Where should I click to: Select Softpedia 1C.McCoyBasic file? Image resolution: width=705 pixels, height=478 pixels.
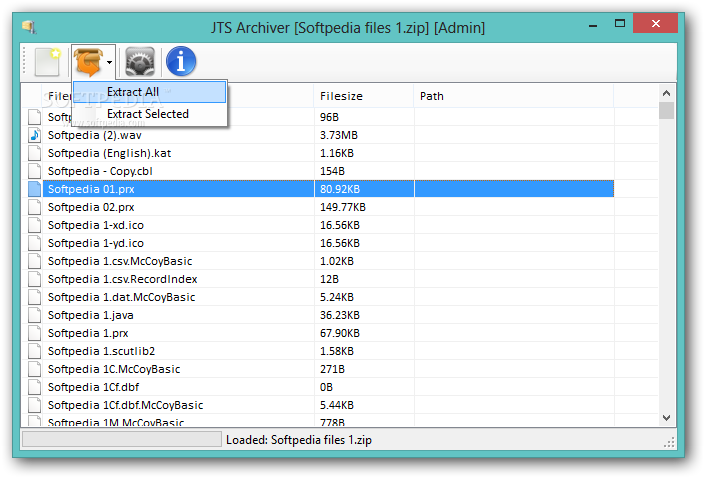(114, 369)
